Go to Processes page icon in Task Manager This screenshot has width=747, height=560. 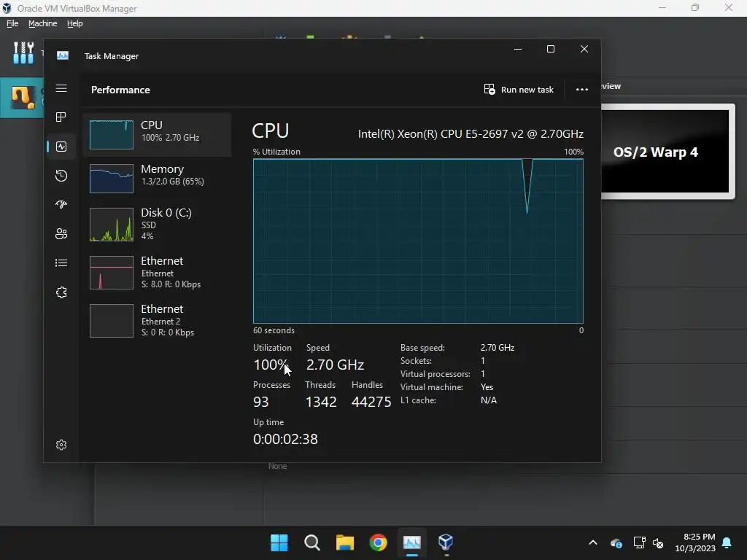coord(61,117)
